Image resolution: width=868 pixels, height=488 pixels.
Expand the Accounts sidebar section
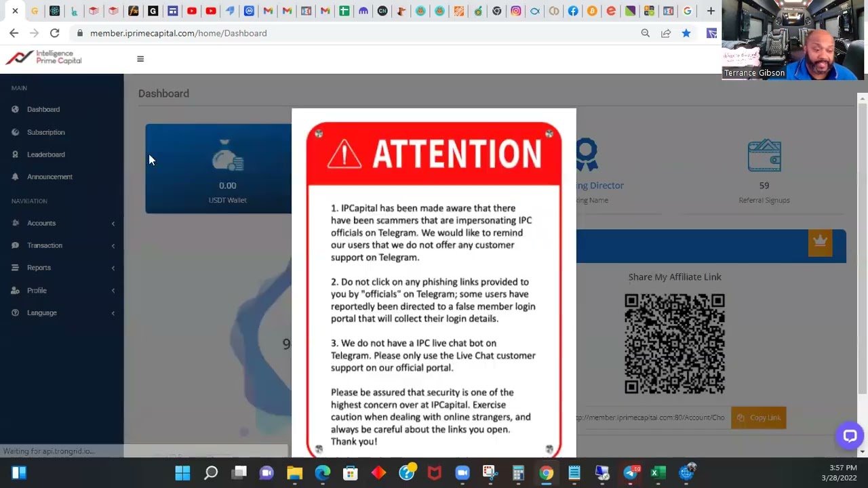click(62, 223)
